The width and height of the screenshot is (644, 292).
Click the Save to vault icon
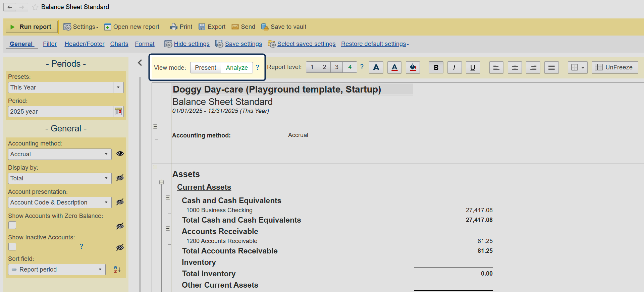265,27
